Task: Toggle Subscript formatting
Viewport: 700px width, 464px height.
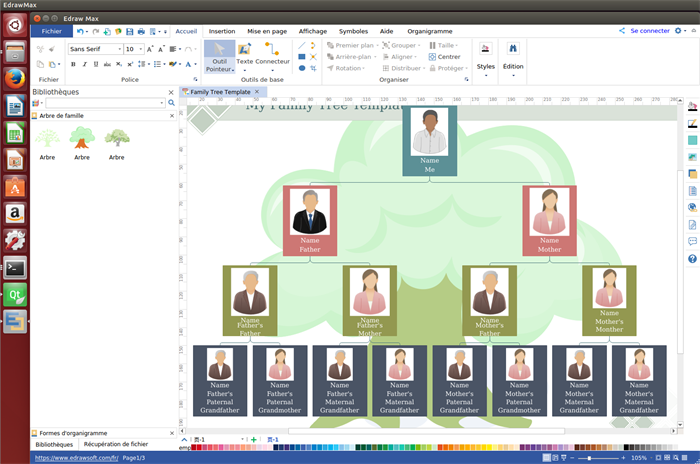Action: 119,64
